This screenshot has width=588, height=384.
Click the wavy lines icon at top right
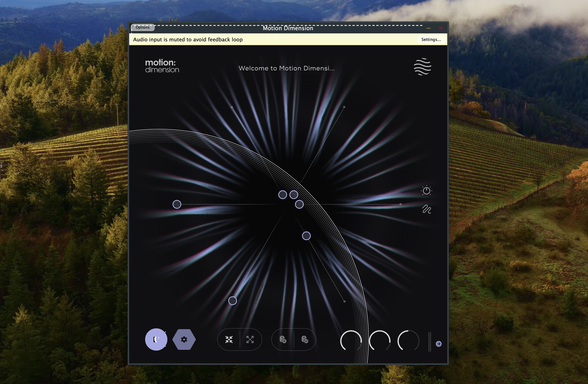click(x=422, y=67)
